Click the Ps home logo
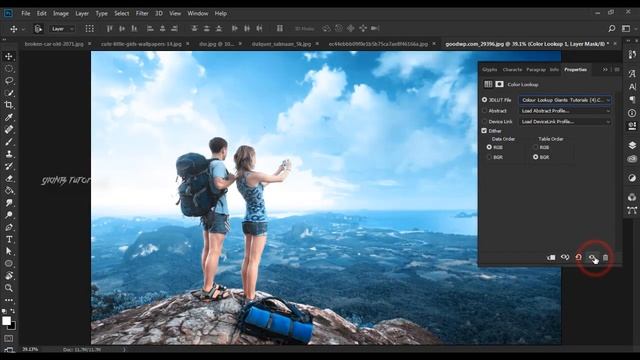The height and width of the screenshot is (360, 640). 8,13
